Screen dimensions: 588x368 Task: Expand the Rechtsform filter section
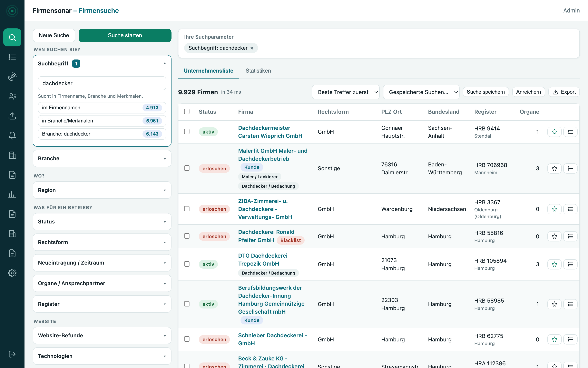coord(102,242)
